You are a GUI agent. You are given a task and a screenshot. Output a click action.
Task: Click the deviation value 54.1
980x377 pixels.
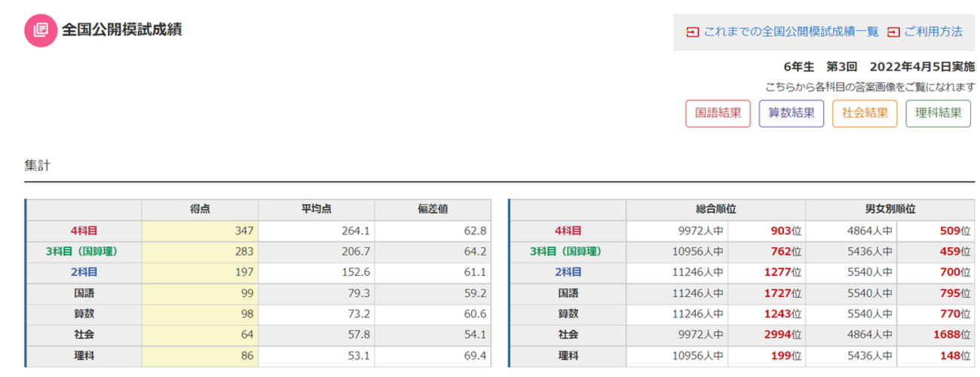pos(476,334)
